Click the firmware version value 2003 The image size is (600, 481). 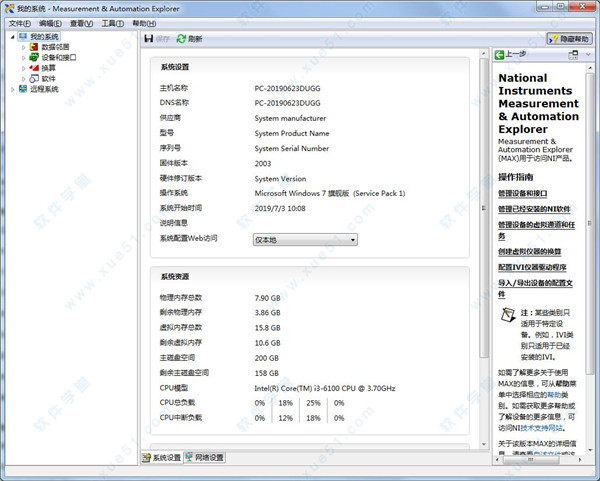coord(263,163)
